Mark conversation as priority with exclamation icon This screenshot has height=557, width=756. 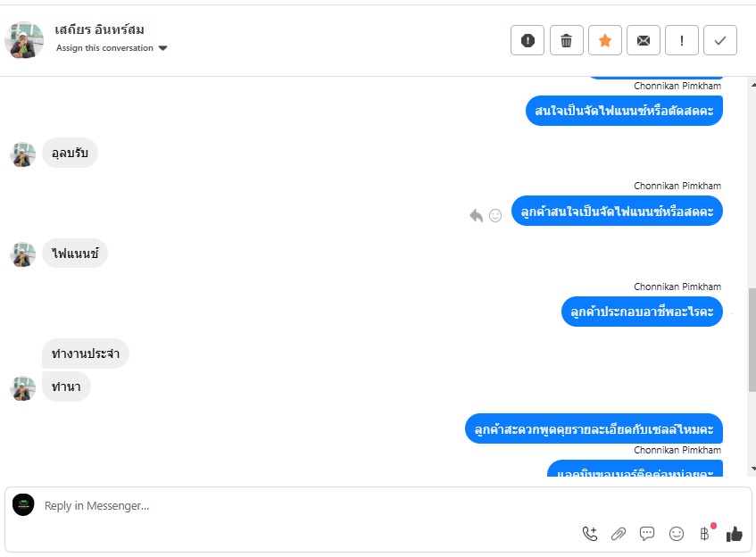click(x=682, y=40)
